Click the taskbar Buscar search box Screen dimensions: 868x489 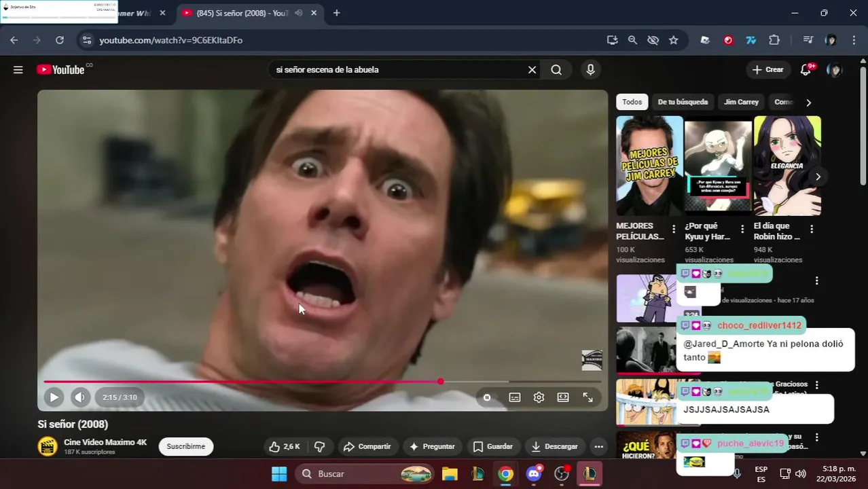tap(365, 473)
